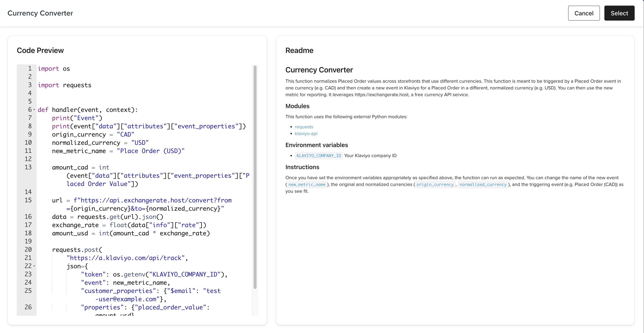Click the KLAVIYO_COMPANY_ID environment variable
Image resolution: width=644 pixels, height=333 pixels.
318,155
